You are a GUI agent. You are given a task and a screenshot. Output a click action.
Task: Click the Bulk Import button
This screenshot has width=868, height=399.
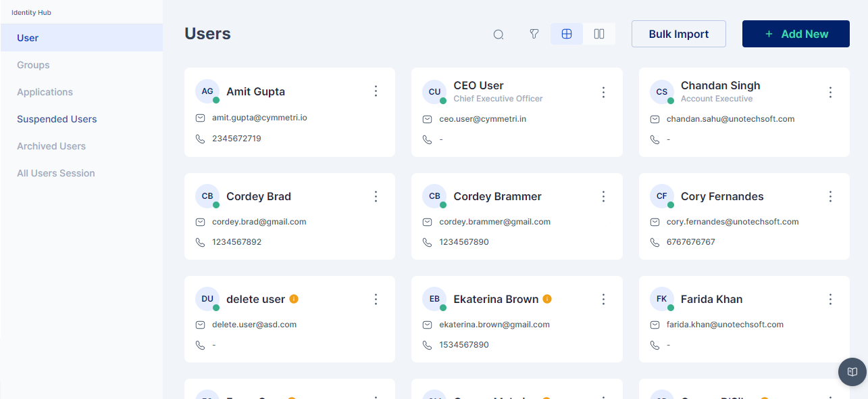pyautogui.click(x=679, y=34)
